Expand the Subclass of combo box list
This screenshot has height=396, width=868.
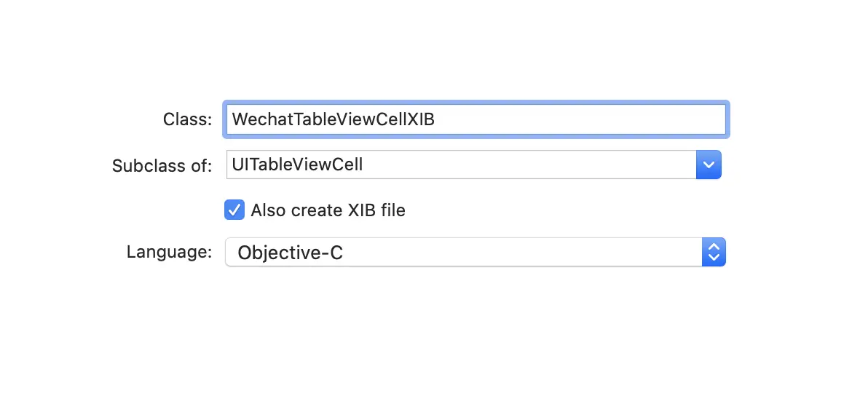coord(709,165)
